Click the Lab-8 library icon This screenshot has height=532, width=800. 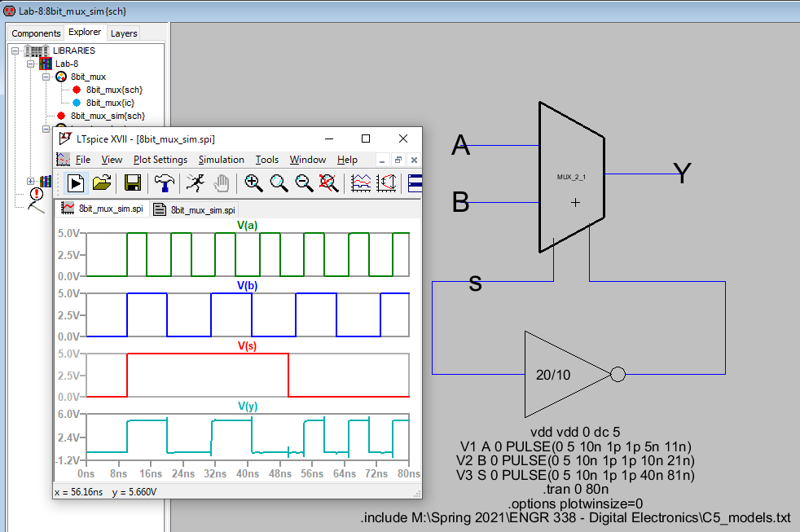[46, 64]
